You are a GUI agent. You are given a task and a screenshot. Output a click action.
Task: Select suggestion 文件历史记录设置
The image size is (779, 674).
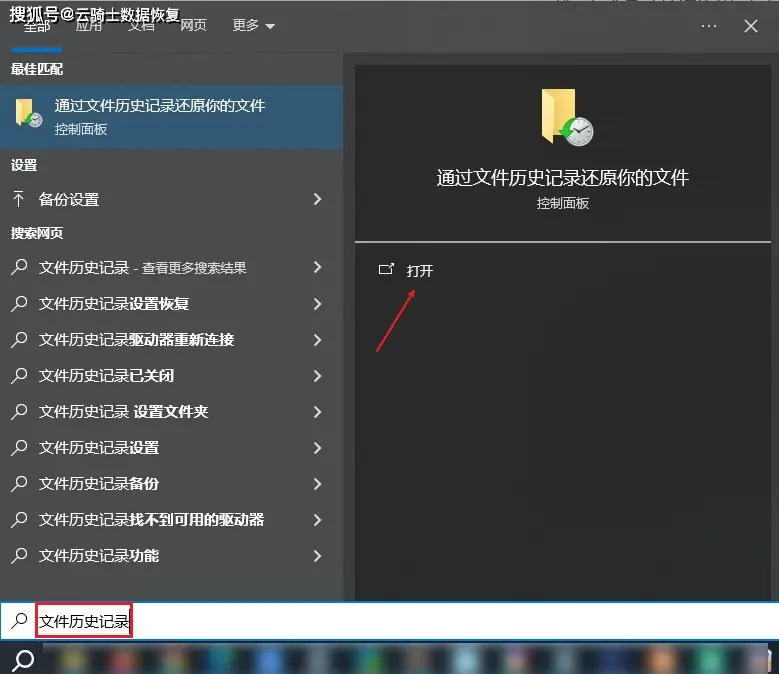(x=171, y=448)
